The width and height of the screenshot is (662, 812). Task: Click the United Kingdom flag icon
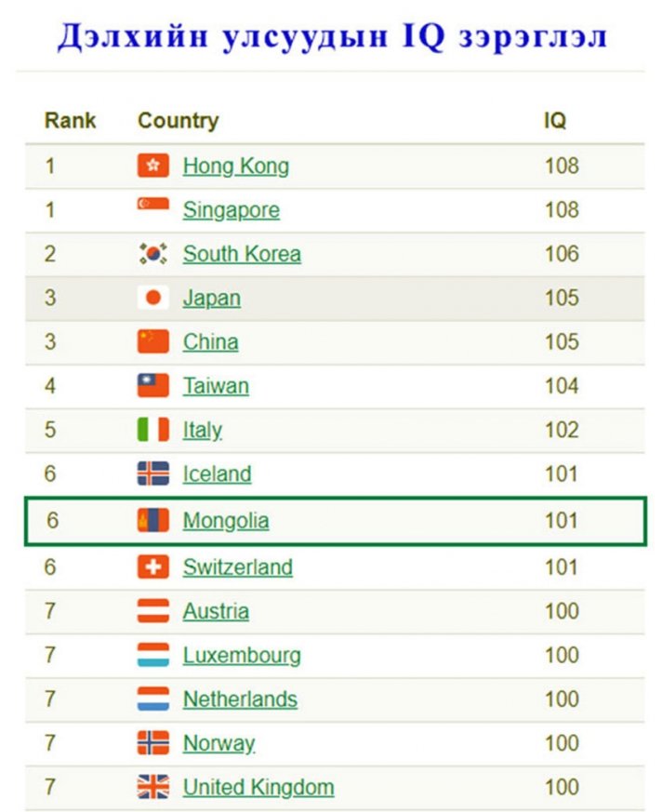coord(153,787)
